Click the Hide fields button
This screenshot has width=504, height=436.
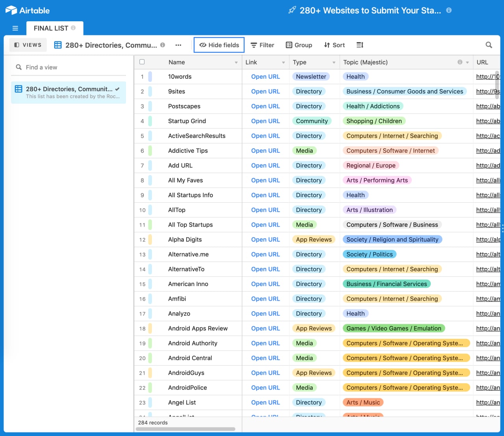point(219,45)
